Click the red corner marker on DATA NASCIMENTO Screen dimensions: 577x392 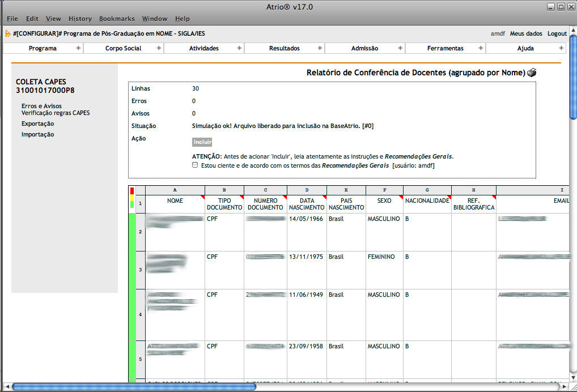(324, 197)
